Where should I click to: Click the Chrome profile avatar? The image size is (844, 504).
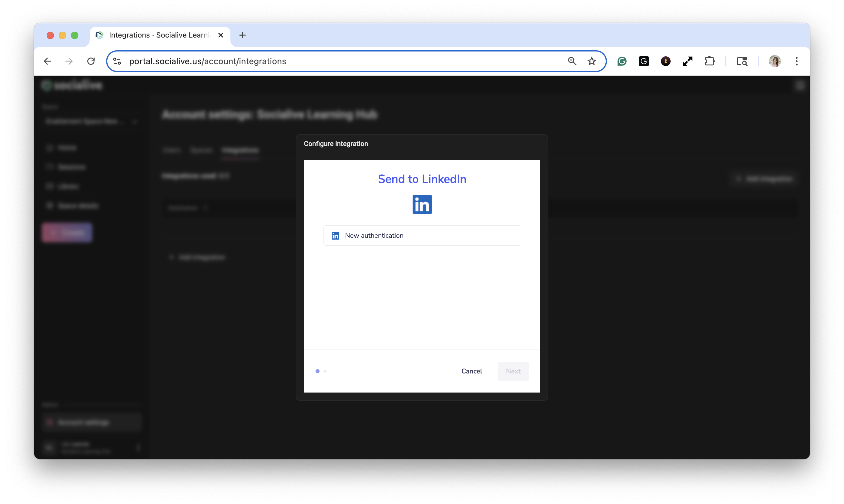tap(775, 61)
